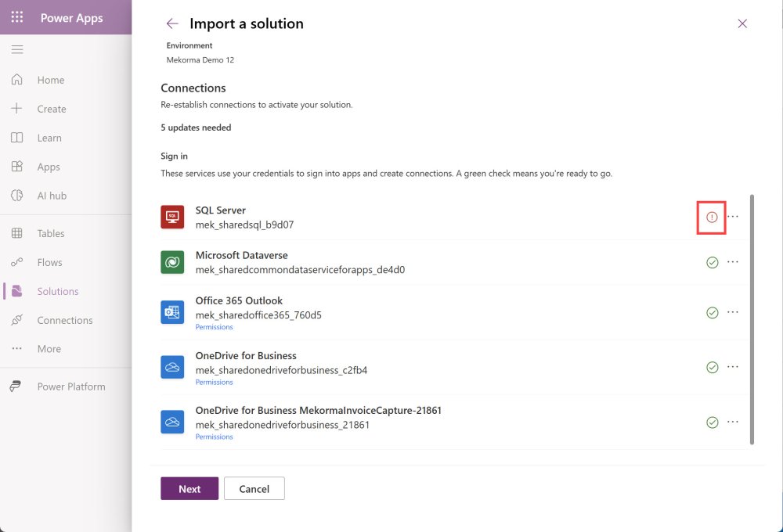Click the SQL Server red warning icon
The width and height of the screenshot is (783, 532).
tap(712, 217)
